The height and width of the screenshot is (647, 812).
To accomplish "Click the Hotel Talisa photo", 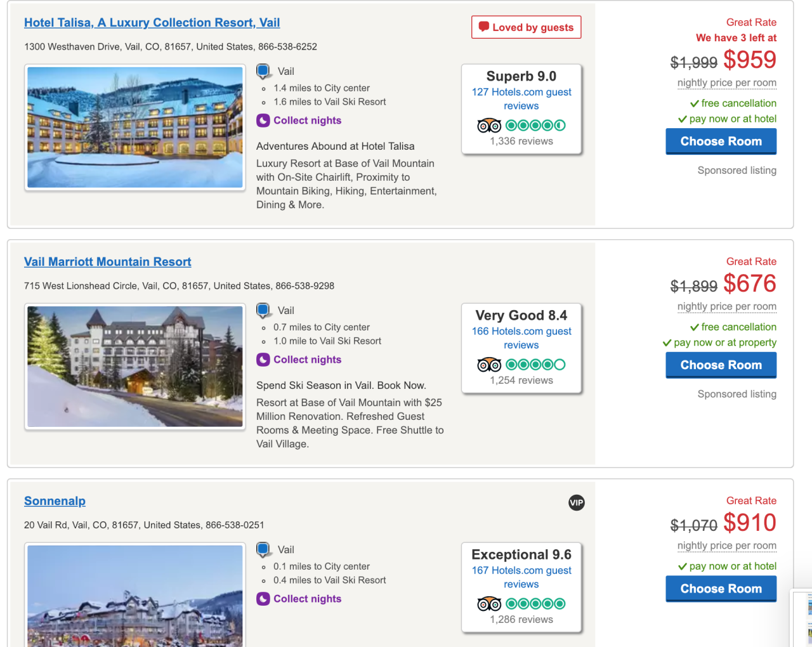I will [134, 126].
